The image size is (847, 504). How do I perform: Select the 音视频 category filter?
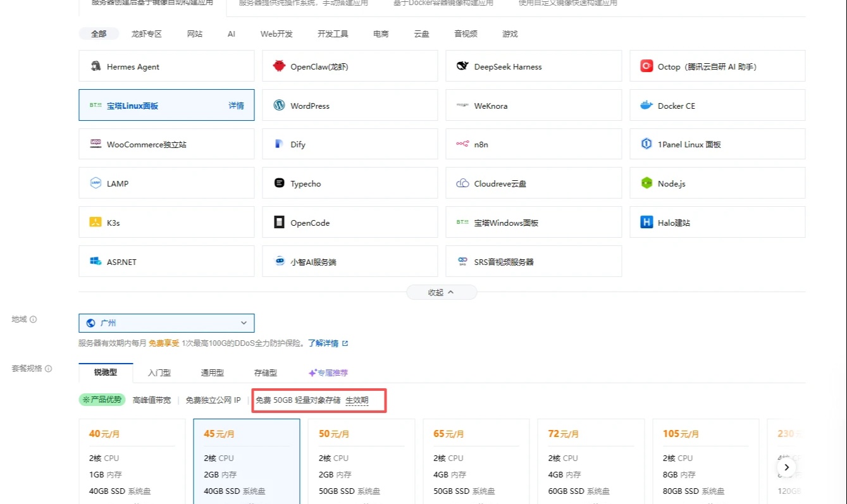(x=466, y=34)
